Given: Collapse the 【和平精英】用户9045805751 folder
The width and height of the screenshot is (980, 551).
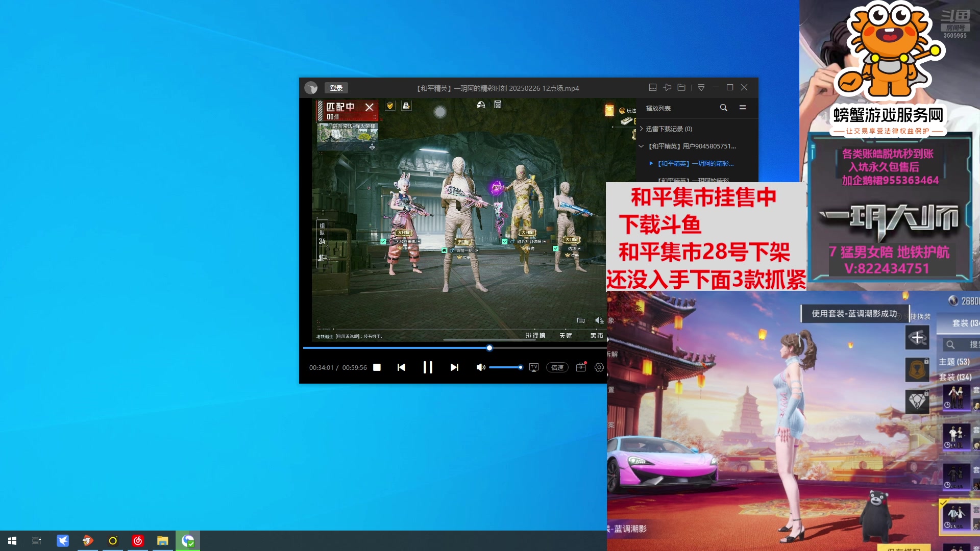Looking at the screenshot, I should click(641, 146).
